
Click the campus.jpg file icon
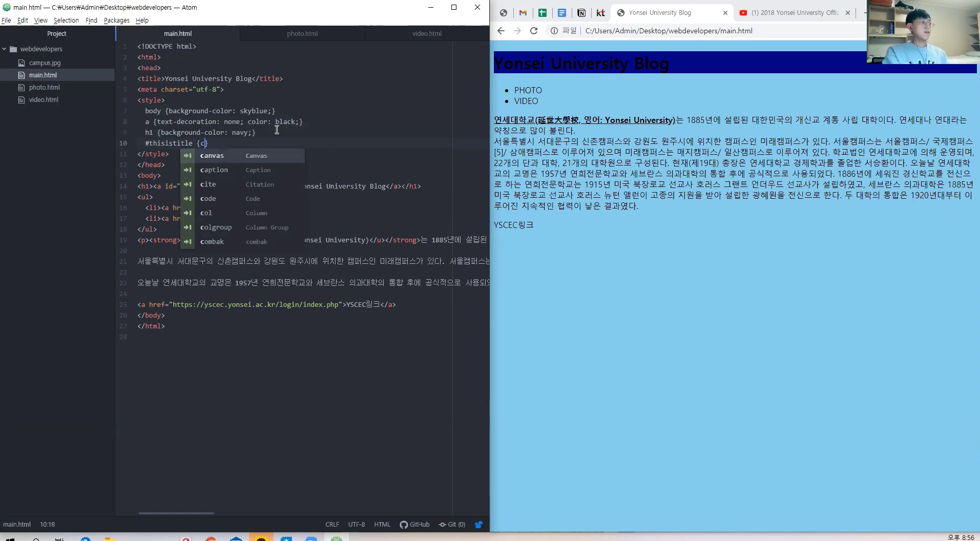22,63
